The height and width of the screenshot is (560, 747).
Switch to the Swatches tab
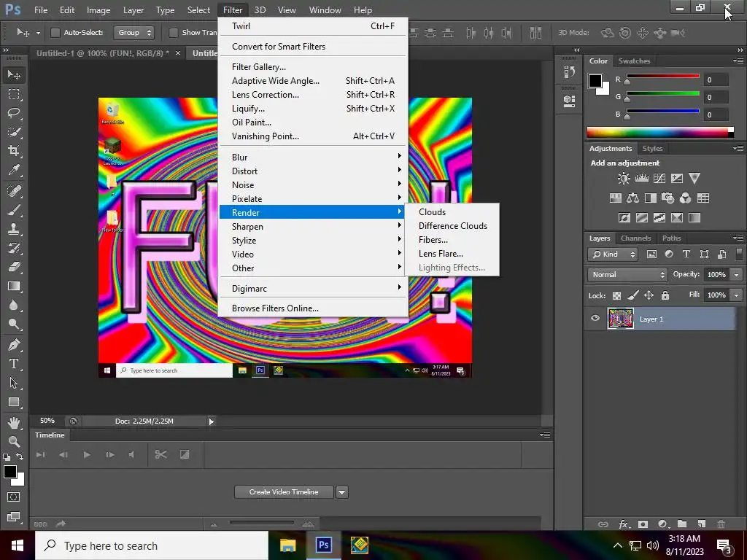pyautogui.click(x=634, y=61)
